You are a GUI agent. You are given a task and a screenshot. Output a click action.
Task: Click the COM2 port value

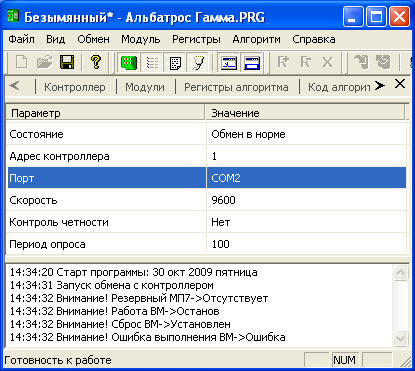click(x=226, y=178)
